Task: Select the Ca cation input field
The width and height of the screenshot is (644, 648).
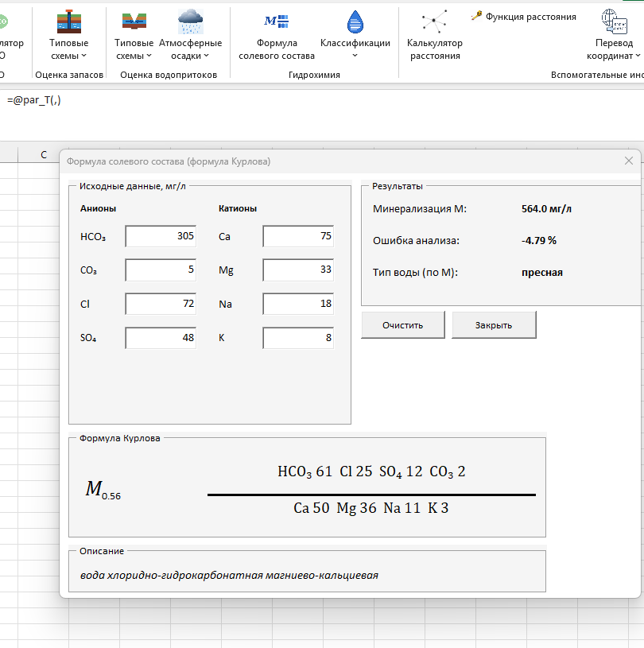Action: [298, 236]
